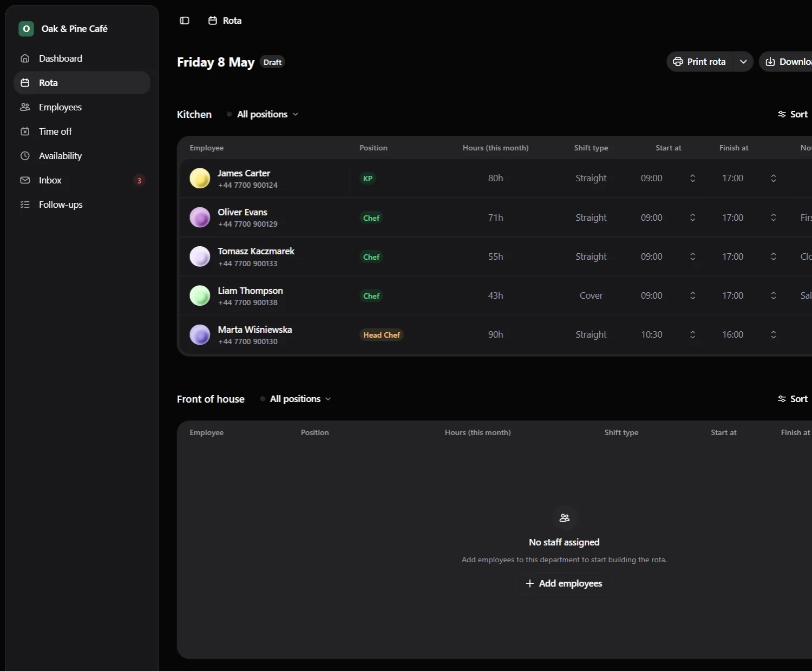Adjust Oliver Evans's start time stepper
This screenshot has width=812, height=671.
[692, 218]
